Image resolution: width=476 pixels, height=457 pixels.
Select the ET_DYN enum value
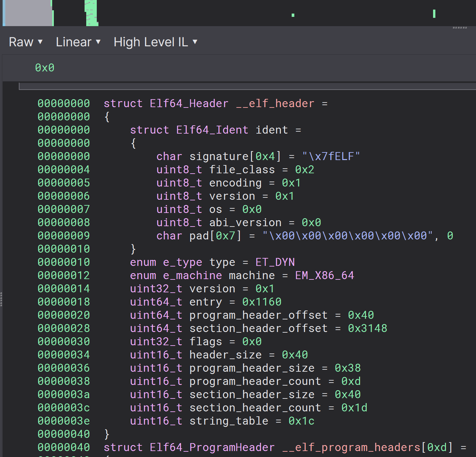(275, 262)
